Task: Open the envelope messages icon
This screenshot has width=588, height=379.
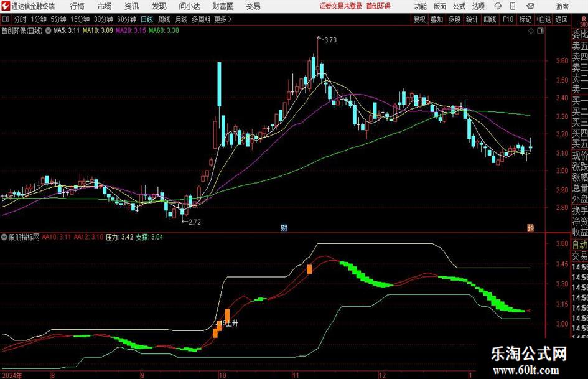Action: click(x=530, y=6)
